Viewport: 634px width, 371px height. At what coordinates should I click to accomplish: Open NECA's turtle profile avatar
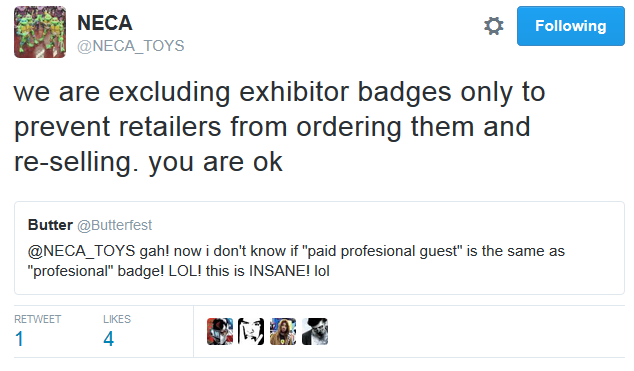[40, 32]
